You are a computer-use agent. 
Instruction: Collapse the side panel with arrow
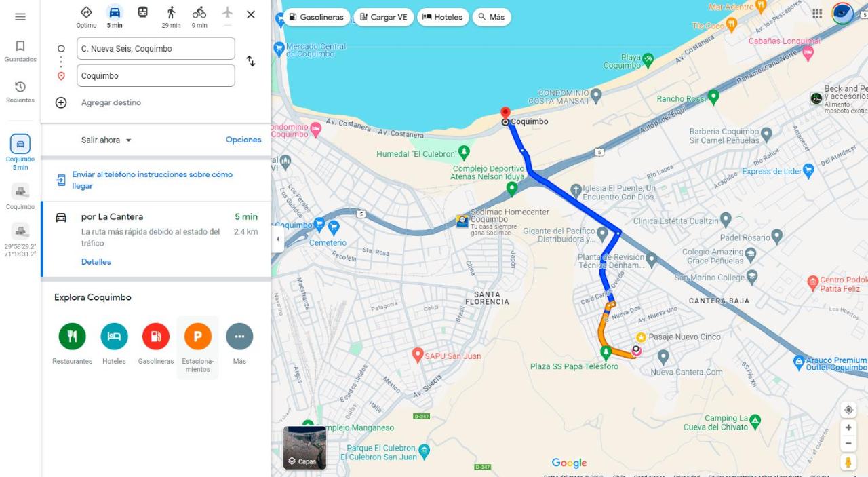[x=278, y=239]
